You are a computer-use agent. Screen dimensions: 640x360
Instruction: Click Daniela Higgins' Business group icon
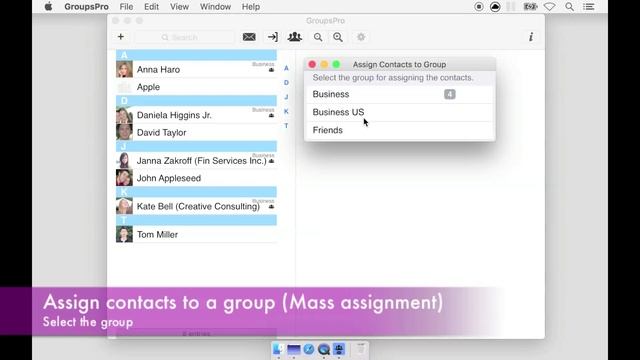click(x=271, y=116)
